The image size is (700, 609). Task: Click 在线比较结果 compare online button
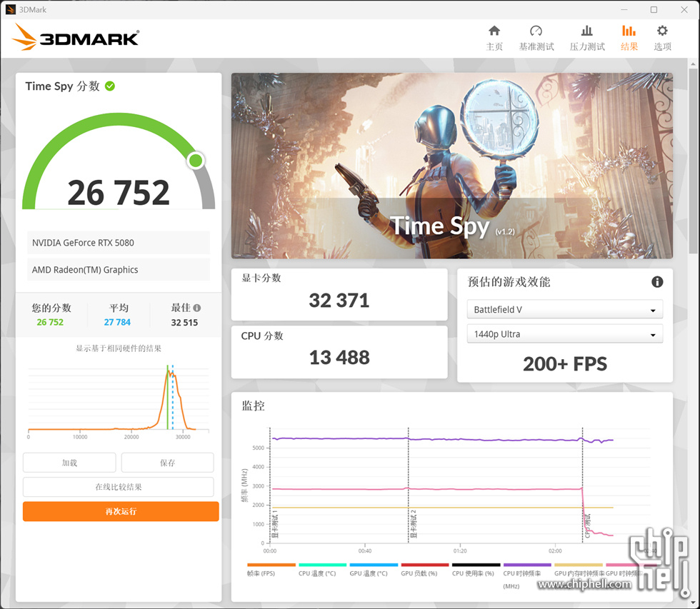click(119, 487)
